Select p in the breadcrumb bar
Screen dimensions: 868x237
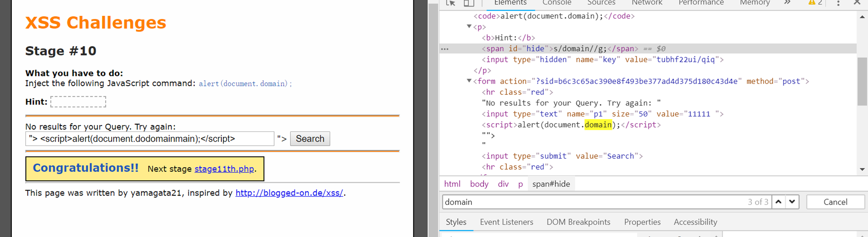[520, 184]
